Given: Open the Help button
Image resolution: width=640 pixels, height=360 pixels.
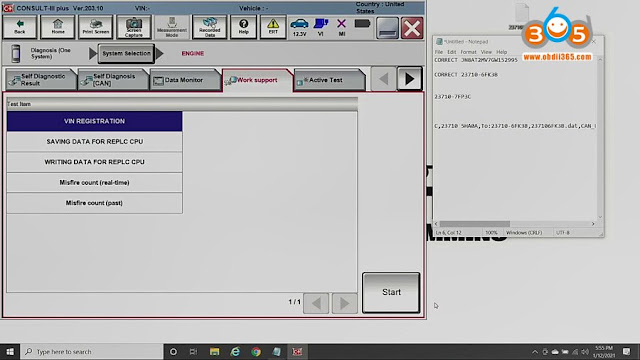Looking at the screenshot, I should (243, 27).
